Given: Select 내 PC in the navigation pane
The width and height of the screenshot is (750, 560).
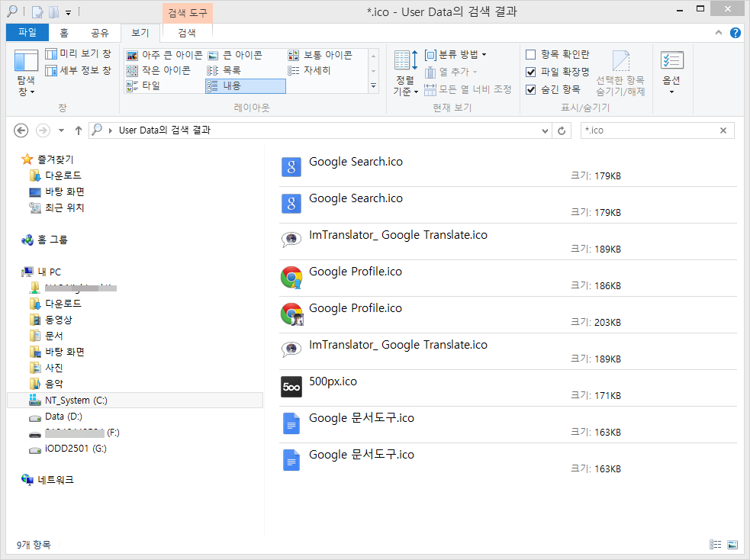Looking at the screenshot, I should [41, 272].
